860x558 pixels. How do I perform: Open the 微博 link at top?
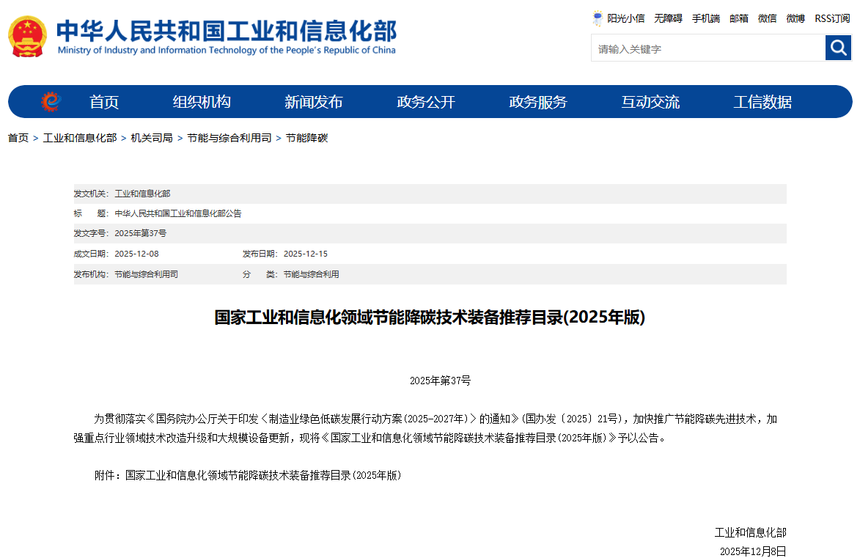[795, 19]
